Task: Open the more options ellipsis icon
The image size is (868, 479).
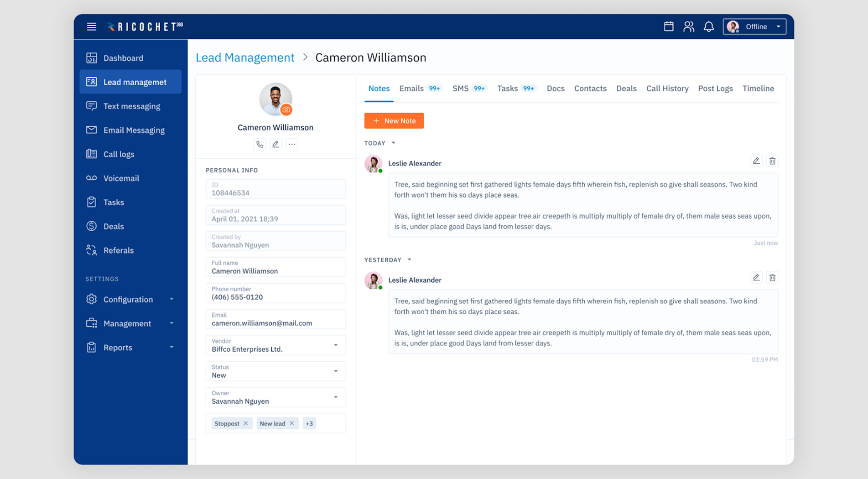Action: (291, 144)
